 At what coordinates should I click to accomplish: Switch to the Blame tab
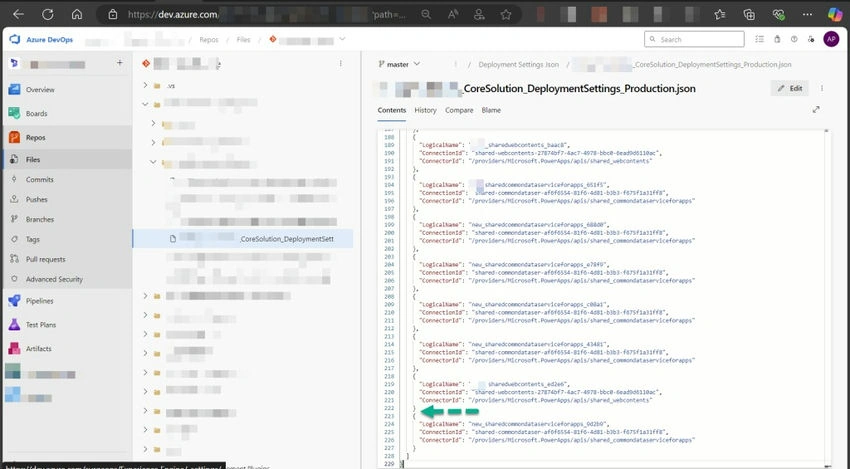click(x=491, y=110)
